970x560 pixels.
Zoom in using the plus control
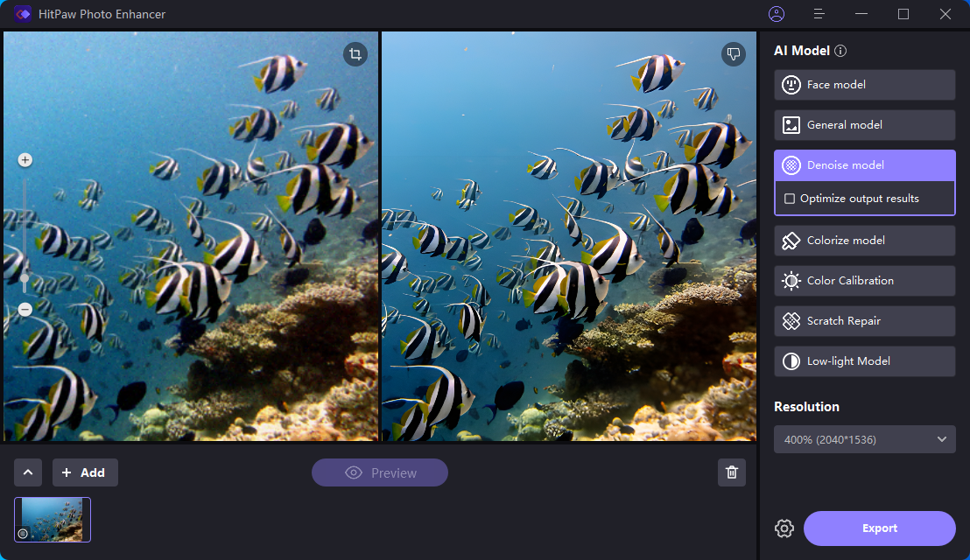pyautogui.click(x=25, y=159)
